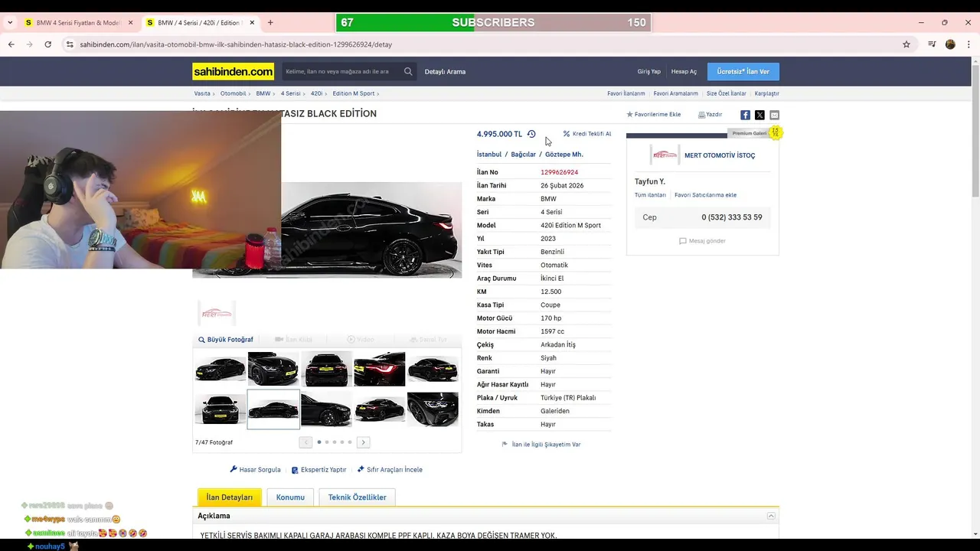The image size is (980, 551).
Task: Click Giriş Yap link
Action: (649, 72)
